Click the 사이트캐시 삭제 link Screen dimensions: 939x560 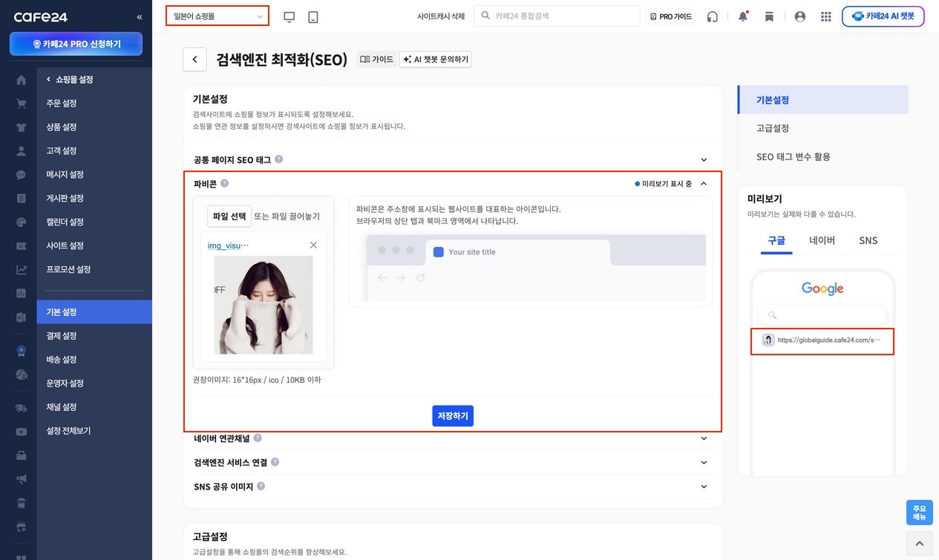(441, 16)
